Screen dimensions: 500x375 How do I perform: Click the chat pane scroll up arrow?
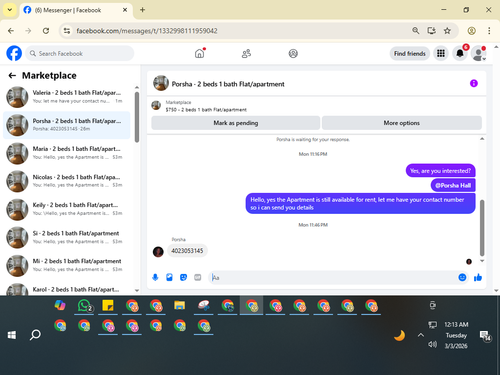click(482, 139)
